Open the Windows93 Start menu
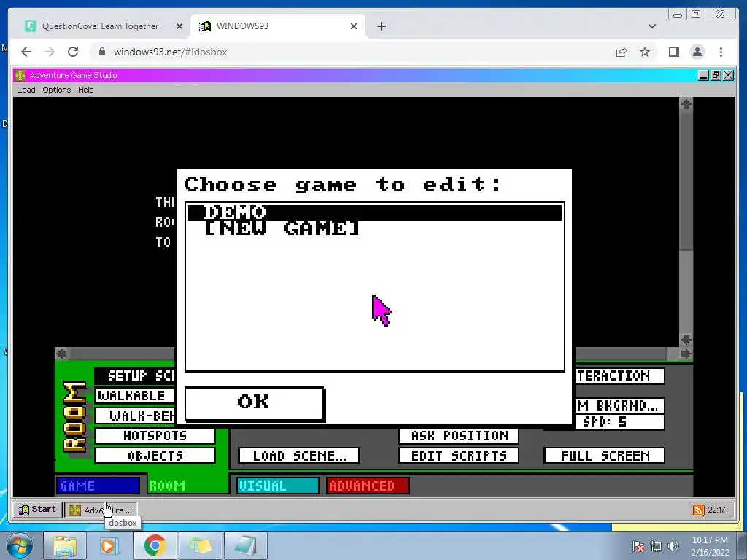 coord(37,510)
